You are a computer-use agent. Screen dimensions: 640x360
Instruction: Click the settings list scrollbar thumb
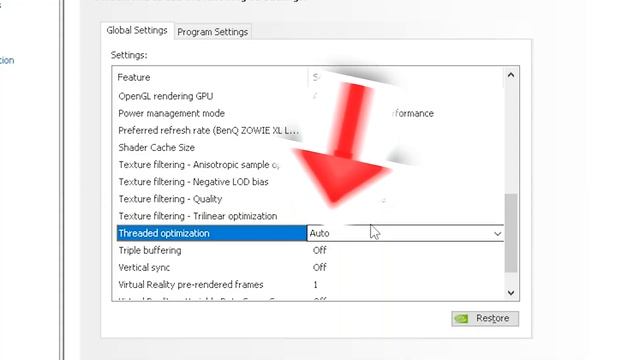(x=511, y=233)
